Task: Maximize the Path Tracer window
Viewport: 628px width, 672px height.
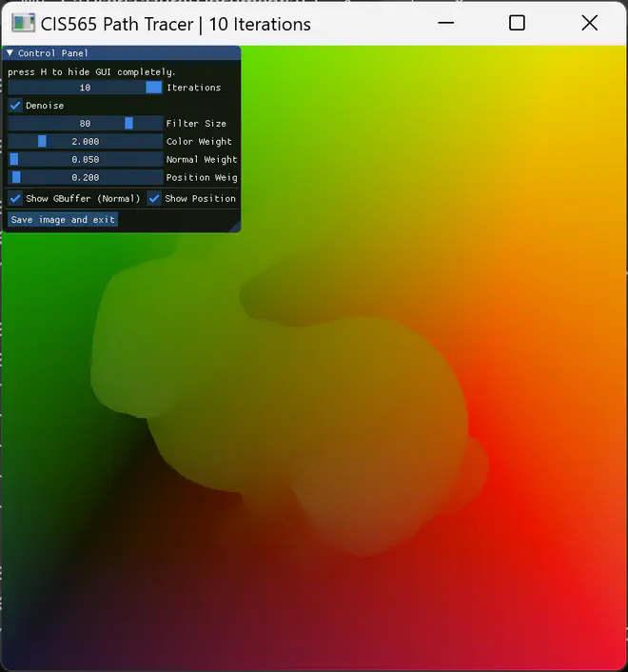Action: (x=517, y=23)
